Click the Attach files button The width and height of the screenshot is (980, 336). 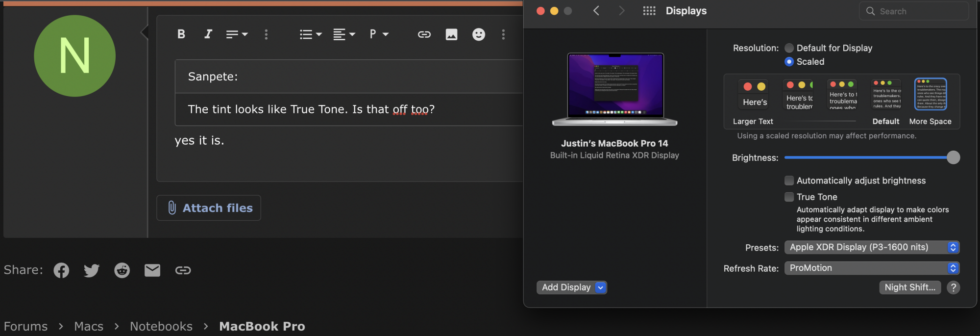209,208
